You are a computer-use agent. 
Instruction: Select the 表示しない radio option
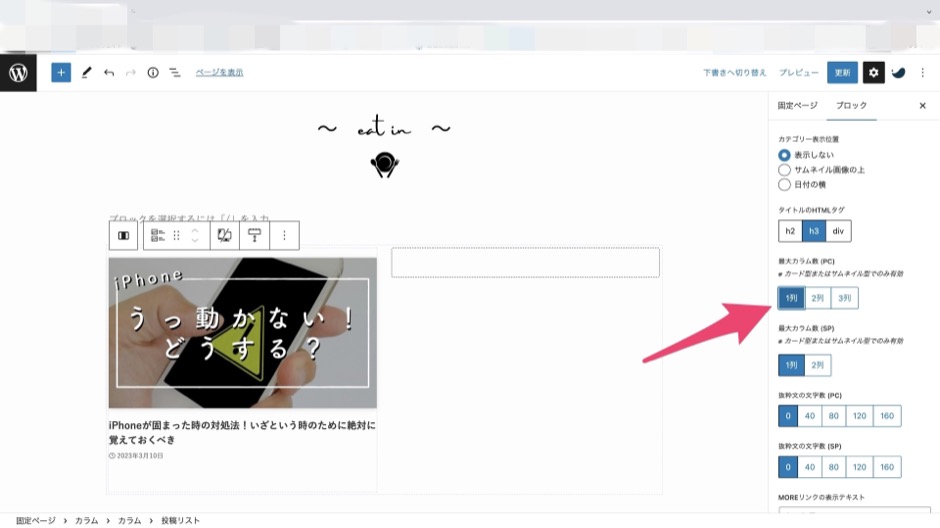point(784,155)
